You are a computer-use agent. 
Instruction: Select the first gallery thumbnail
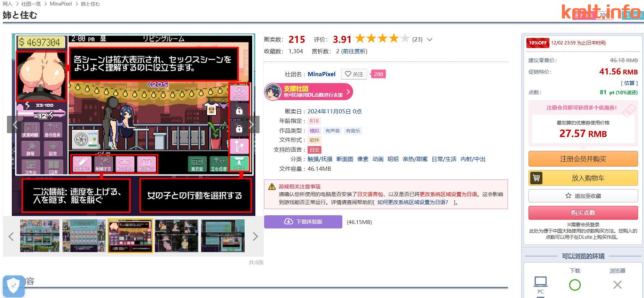point(40,236)
